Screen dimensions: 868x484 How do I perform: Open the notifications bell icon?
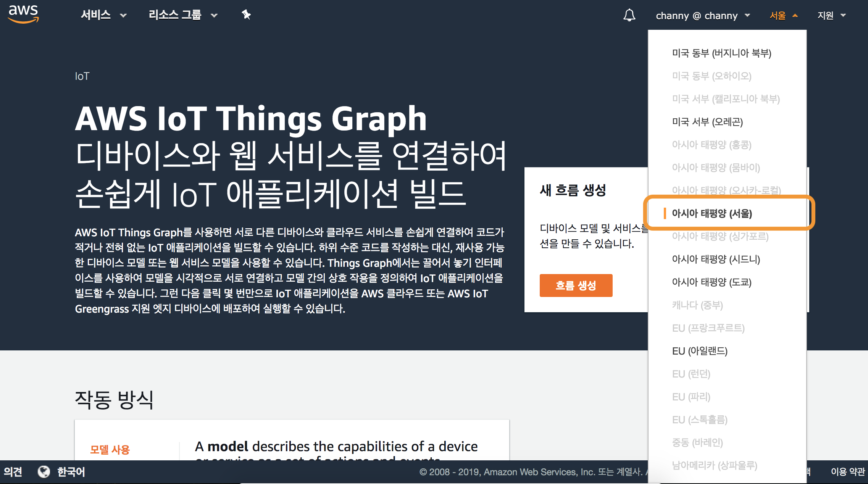coord(629,16)
